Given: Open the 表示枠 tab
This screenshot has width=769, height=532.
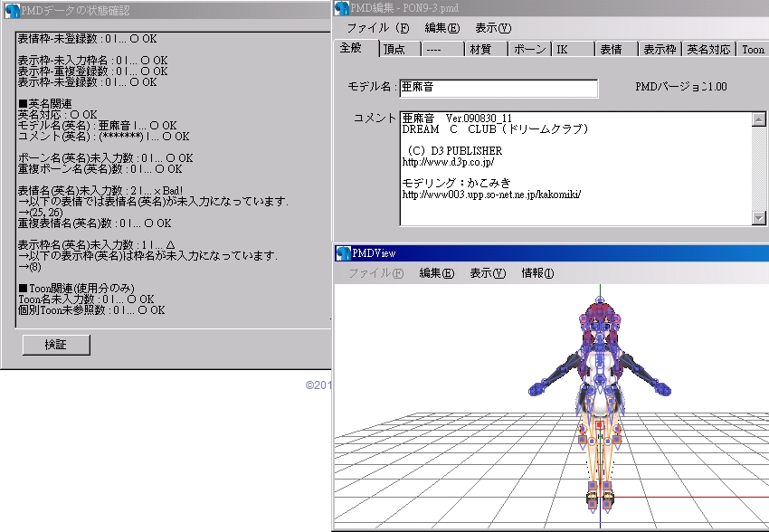Looking at the screenshot, I should (x=660, y=49).
